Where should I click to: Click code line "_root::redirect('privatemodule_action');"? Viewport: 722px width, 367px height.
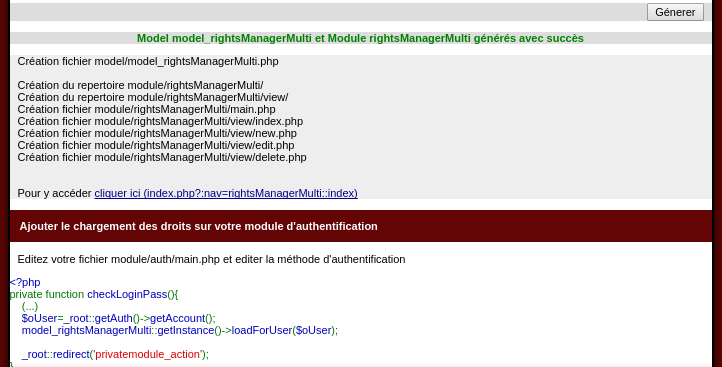click(115, 354)
